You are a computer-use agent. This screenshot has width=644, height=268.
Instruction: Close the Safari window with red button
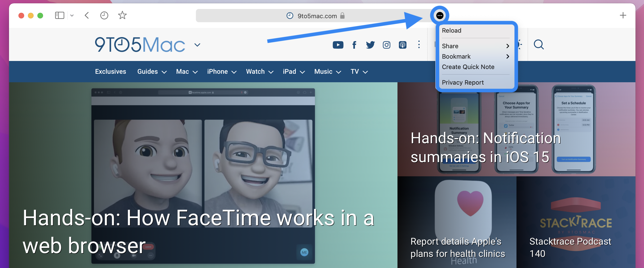click(21, 16)
